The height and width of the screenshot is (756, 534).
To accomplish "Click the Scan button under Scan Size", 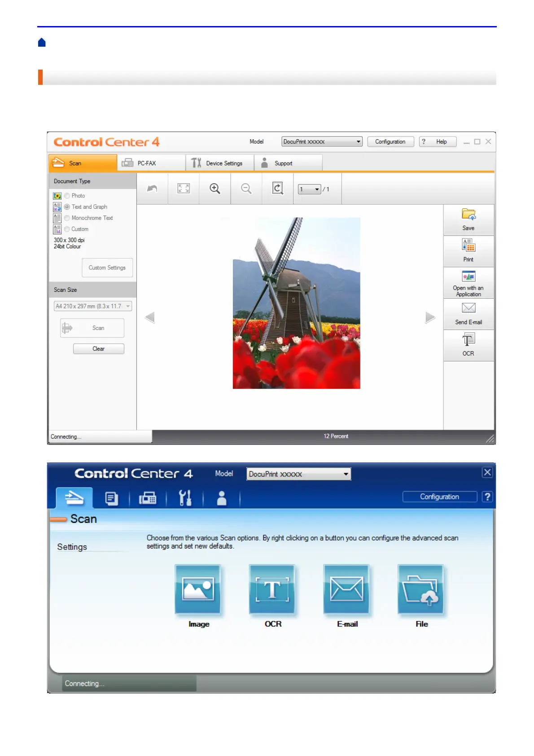I will click(92, 328).
